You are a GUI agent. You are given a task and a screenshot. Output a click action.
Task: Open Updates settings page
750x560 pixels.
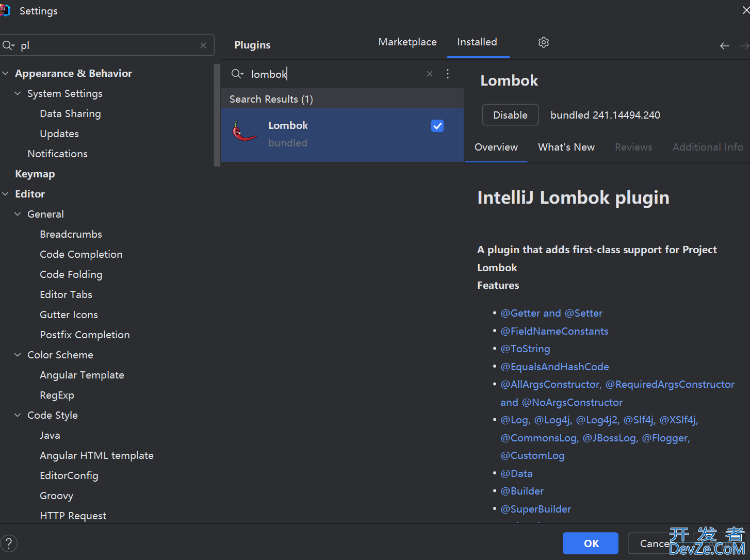click(59, 134)
